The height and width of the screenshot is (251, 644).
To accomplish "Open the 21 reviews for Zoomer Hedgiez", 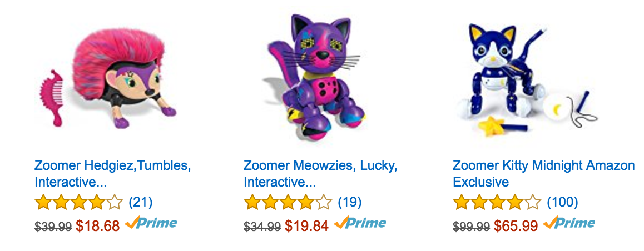I will click(x=141, y=202).
